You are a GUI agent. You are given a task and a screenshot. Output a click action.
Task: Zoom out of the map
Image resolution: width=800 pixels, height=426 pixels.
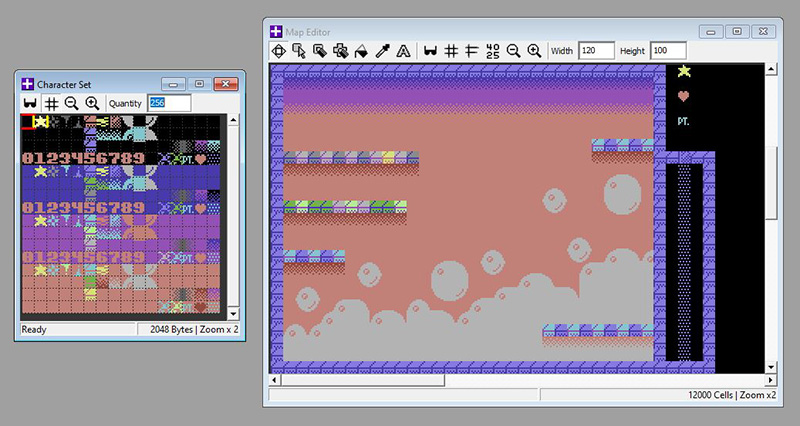coord(513,50)
